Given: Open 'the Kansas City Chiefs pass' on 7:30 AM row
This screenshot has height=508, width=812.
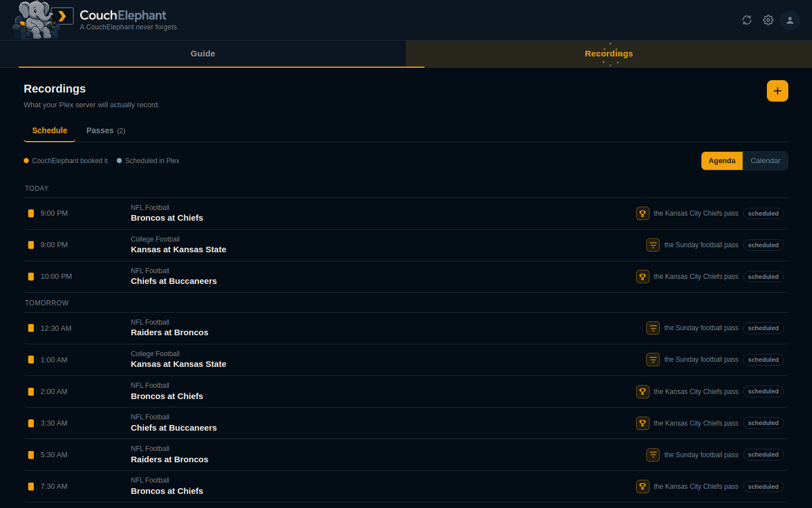Looking at the screenshot, I should pyautogui.click(x=696, y=487).
